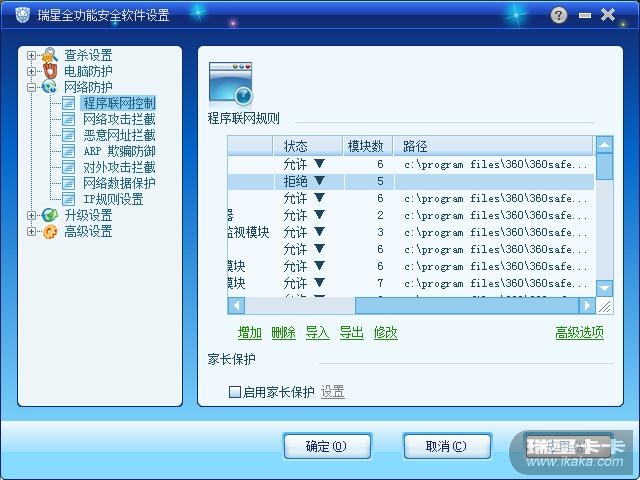Click the page icon beside ARP 欺骗防御
The width and height of the screenshot is (640, 480).
[x=69, y=151]
